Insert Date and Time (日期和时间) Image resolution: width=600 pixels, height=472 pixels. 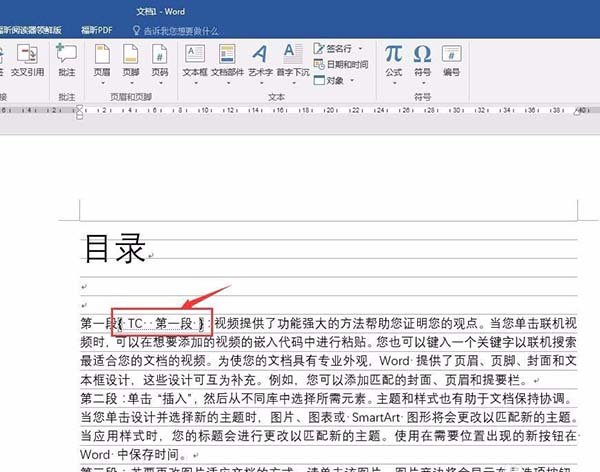click(x=341, y=64)
